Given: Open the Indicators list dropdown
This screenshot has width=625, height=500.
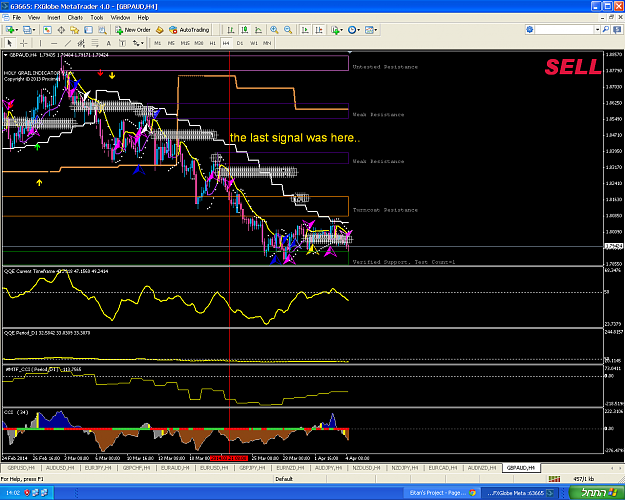Looking at the screenshot, I should pos(336,30).
